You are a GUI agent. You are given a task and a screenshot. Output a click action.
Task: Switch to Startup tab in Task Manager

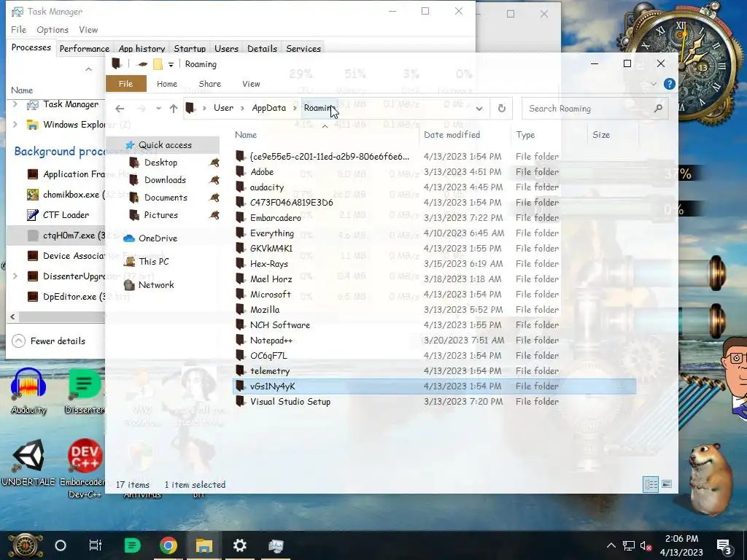190,49
